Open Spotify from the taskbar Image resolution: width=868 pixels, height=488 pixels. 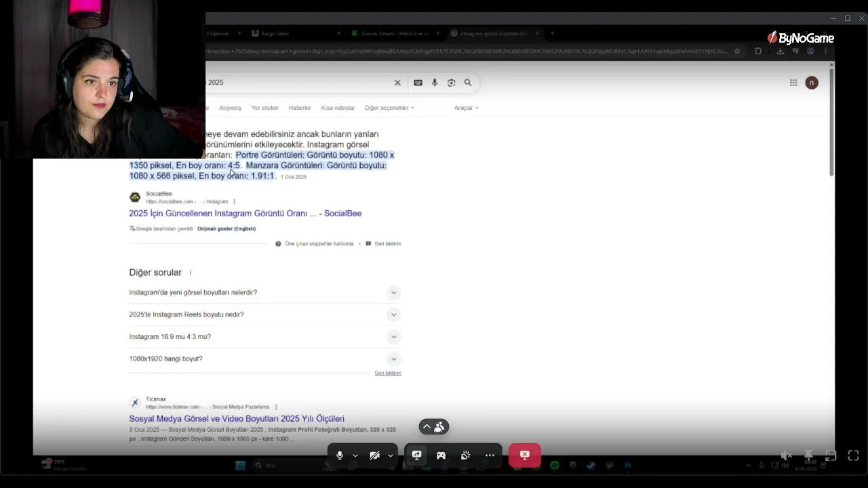pos(555,466)
